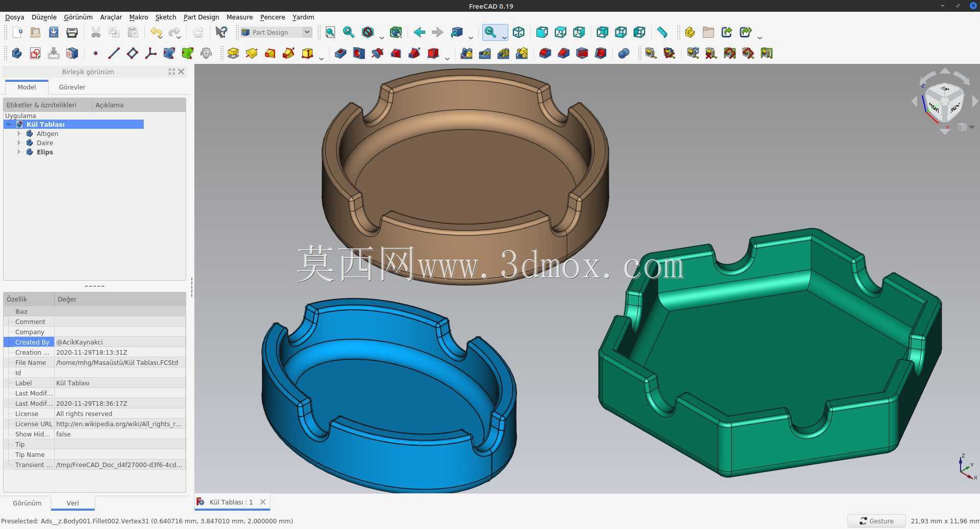Click the Print icon in the toolbar
Screen dimensions: 980x529
click(x=72, y=33)
